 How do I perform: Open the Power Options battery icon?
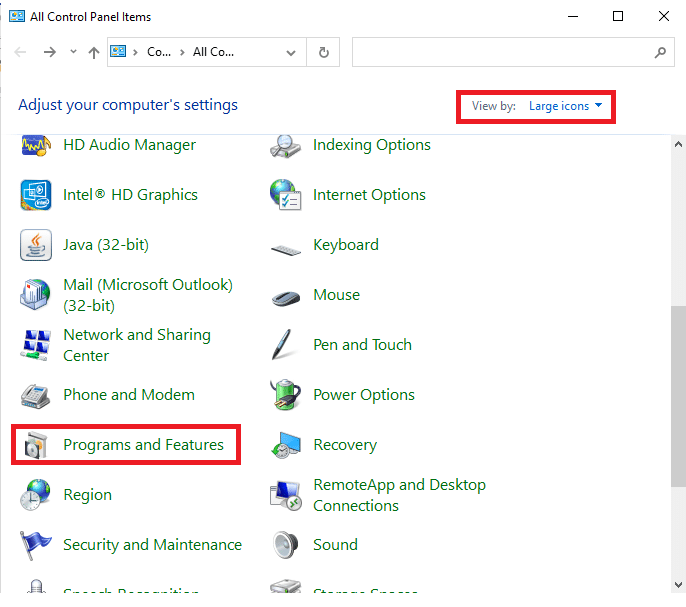point(286,395)
